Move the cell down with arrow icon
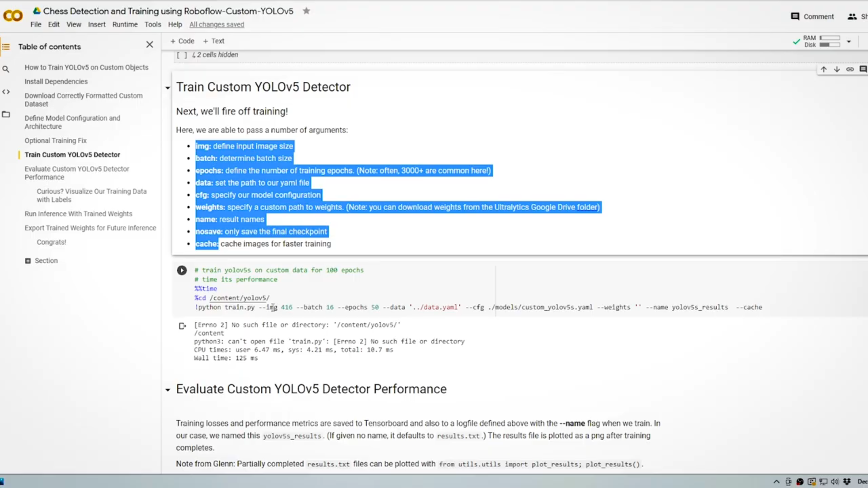The width and height of the screenshot is (868, 488). click(837, 69)
